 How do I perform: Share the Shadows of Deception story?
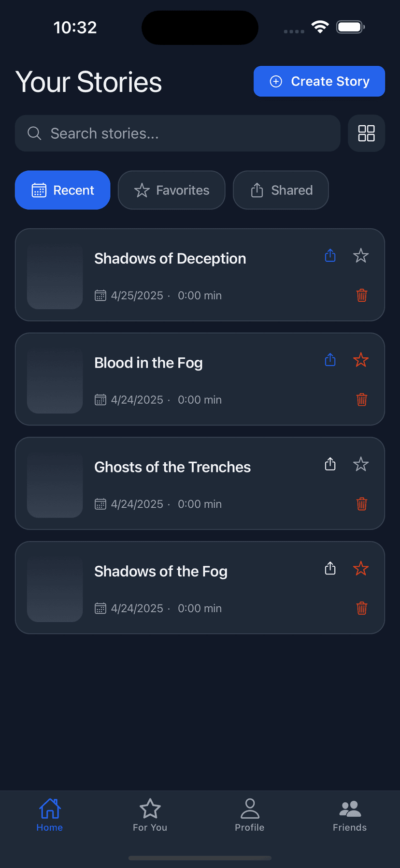tap(330, 255)
